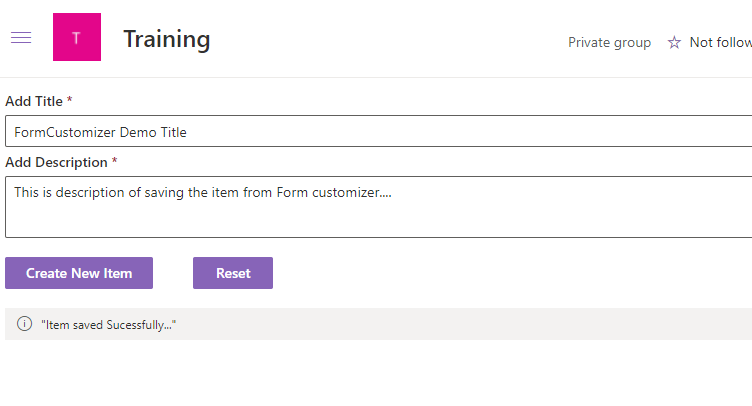Screen dimensions: 752x406
Task: Click the asterisk beside Add Title
Action: (x=69, y=100)
